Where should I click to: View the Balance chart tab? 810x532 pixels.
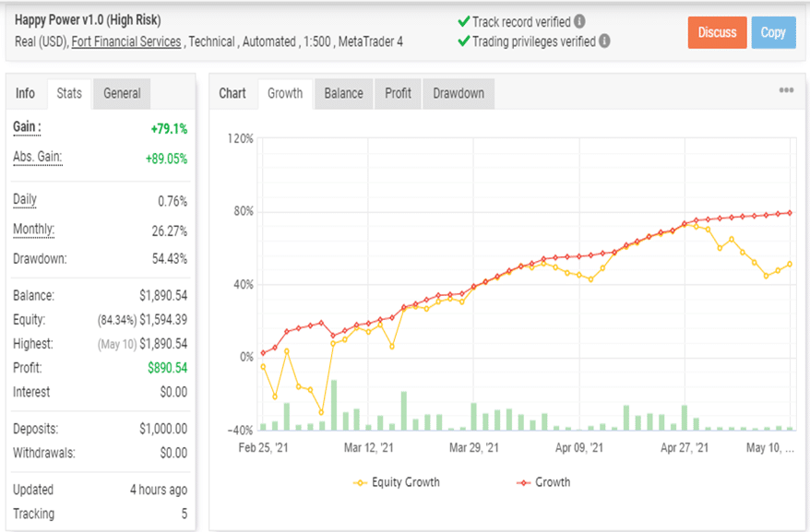click(x=342, y=93)
